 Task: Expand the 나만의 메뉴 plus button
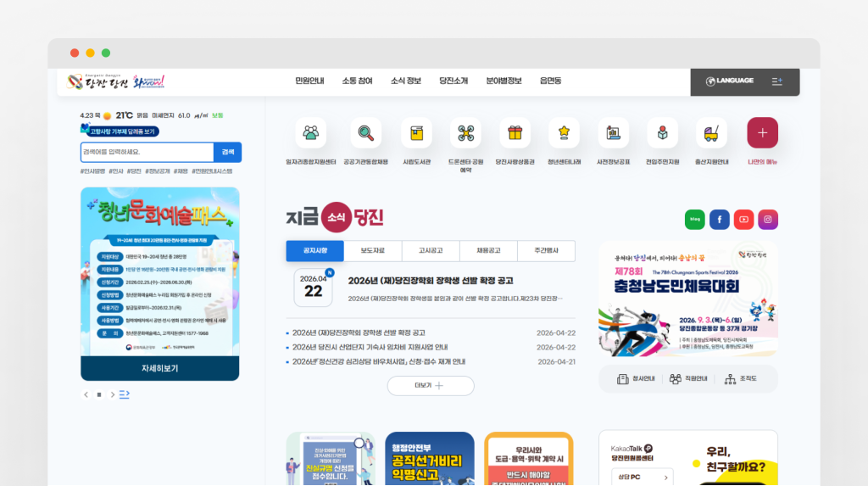click(x=762, y=133)
